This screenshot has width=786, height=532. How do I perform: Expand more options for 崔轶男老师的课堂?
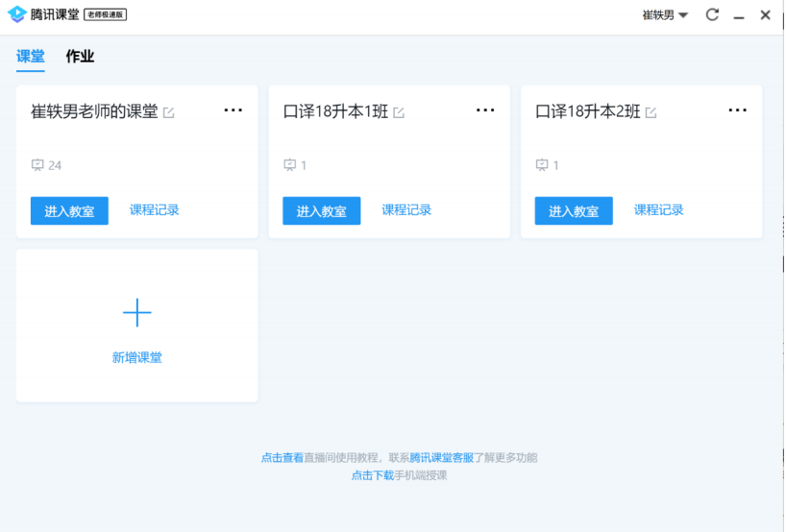point(233,110)
